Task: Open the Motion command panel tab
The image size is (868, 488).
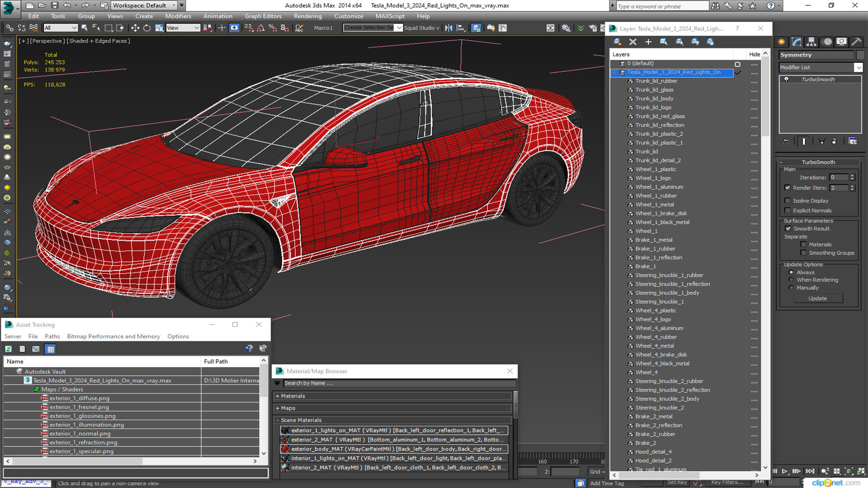Action: (827, 42)
